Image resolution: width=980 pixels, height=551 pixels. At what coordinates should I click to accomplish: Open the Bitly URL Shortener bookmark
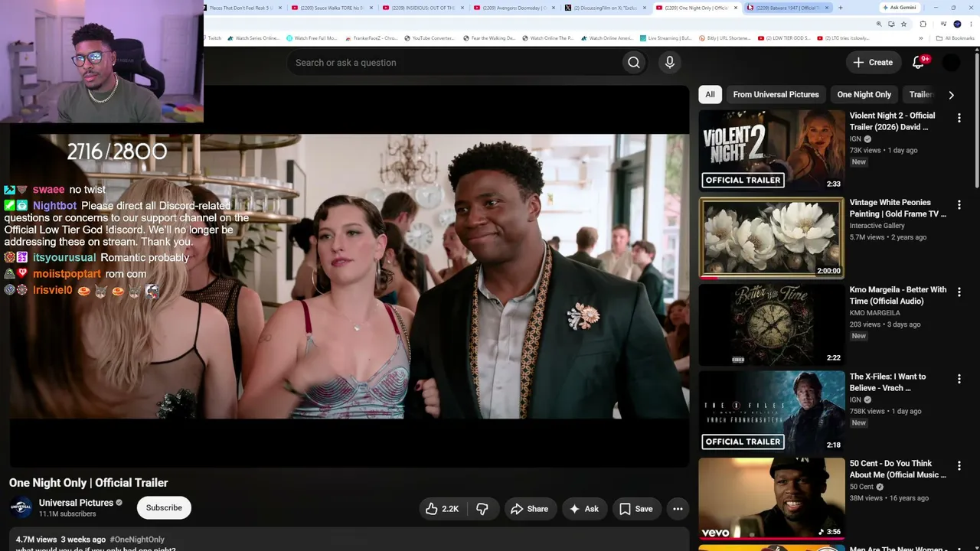pyautogui.click(x=724, y=38)
